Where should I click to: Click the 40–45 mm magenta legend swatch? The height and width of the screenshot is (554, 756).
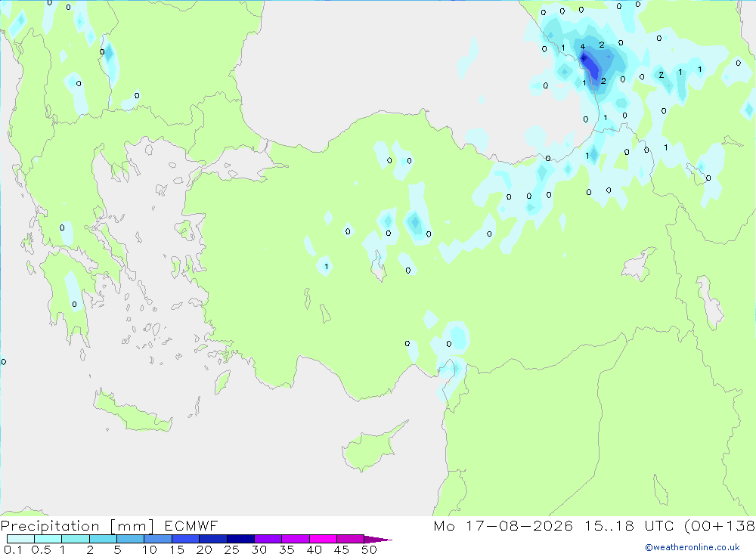pos(323,539)
